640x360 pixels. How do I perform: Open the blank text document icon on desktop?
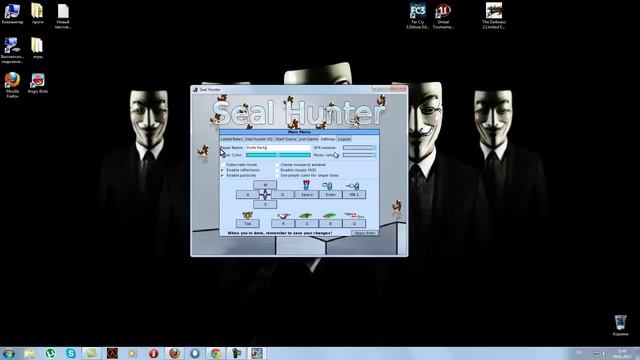(63, 16)
